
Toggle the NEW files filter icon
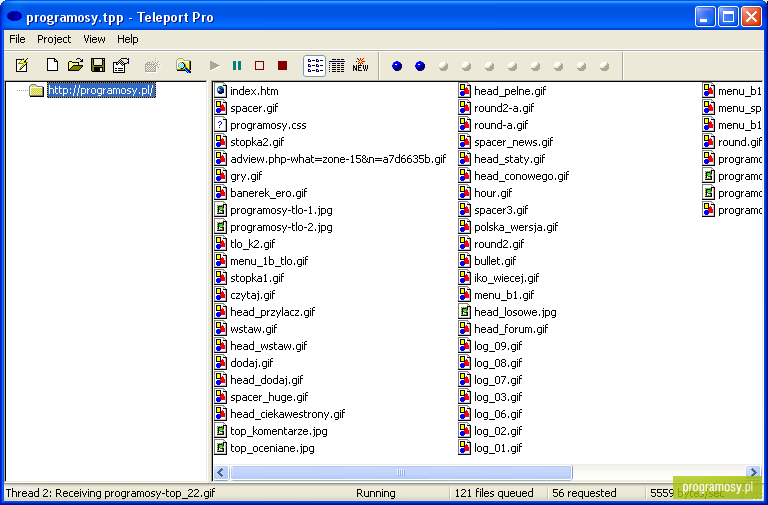point(360,65)
